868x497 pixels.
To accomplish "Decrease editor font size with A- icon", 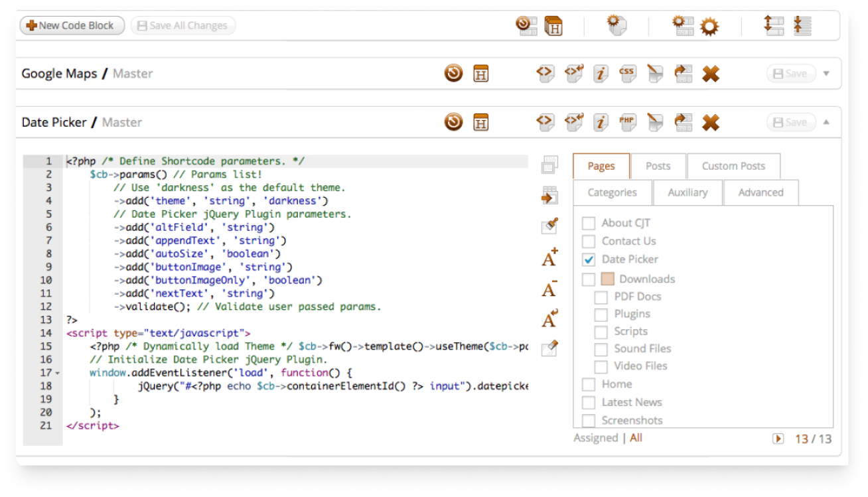I will [x=549, y=289].
